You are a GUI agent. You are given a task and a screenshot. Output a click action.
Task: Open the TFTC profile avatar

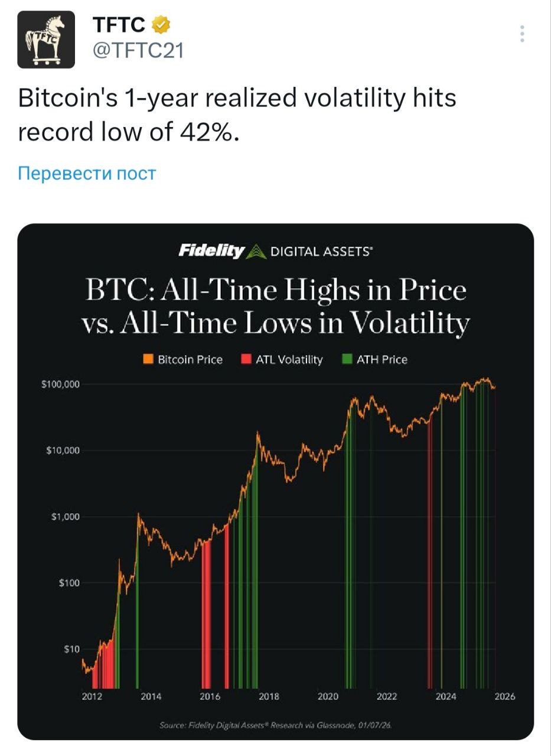coord(46,40)
